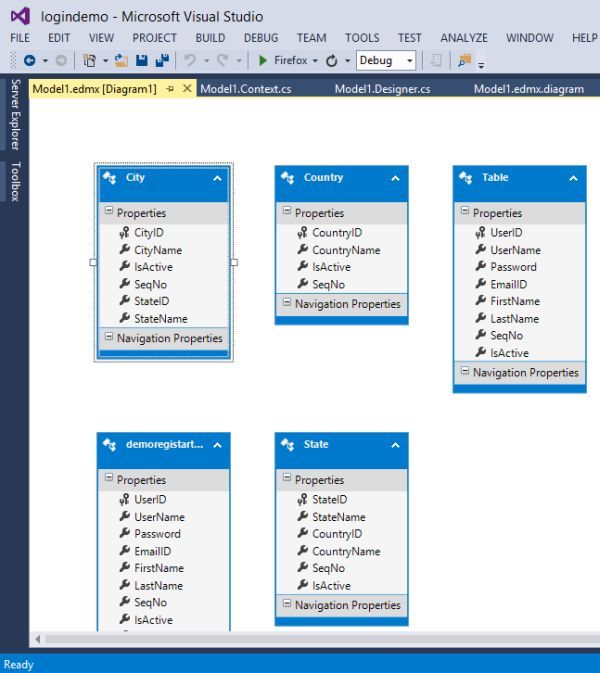Switch to Model1.edmx.diagram tab
600x673 pixels.
tap(529, 89)
